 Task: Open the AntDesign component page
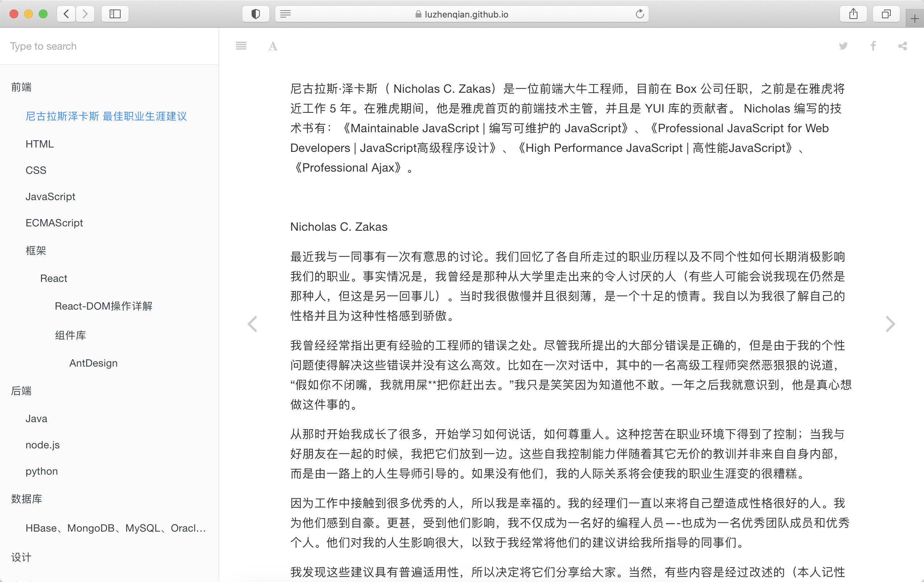click(x=94, y=363)
